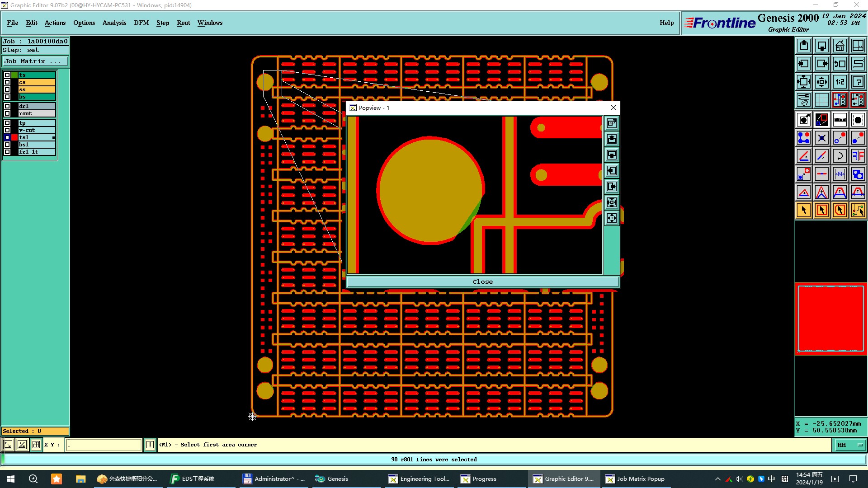Image resolution: width=868 pixels, height=488 pixels.
Task: Click the mirror feature (F|F) icon
Action: 858,156
